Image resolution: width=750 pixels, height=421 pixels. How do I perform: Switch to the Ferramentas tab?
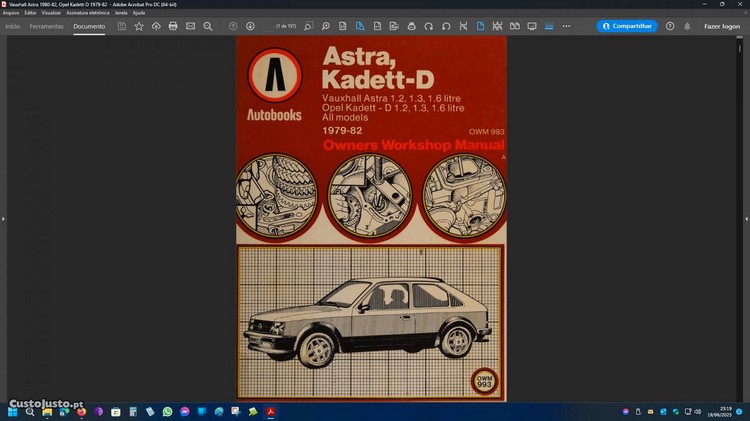point(47,26)
